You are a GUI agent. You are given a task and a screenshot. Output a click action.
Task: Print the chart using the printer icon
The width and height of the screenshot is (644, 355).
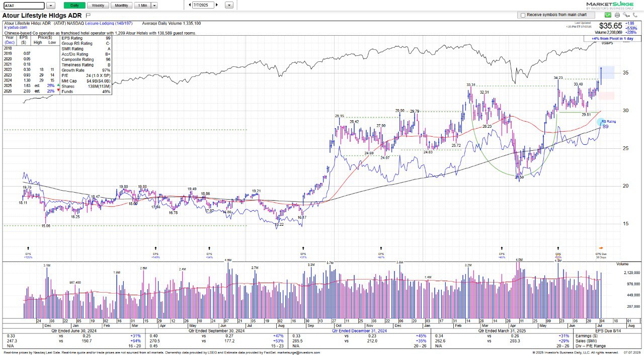pos(616,15)
